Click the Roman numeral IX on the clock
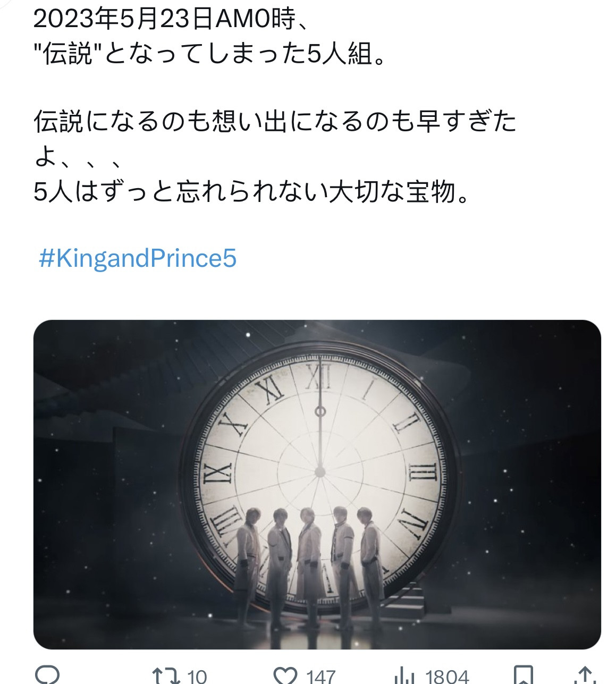Image resolution: width=616 pixels, height=684 pixels. click(x=219, y=472)
